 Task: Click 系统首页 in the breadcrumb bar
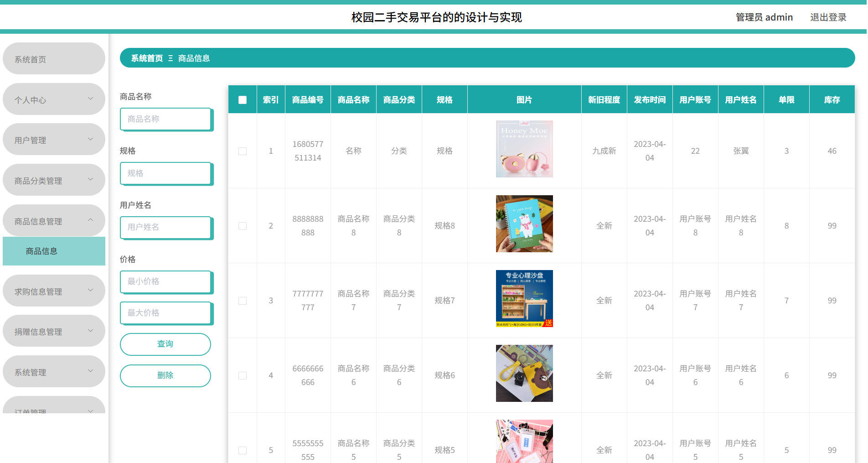tap(146, 58)
